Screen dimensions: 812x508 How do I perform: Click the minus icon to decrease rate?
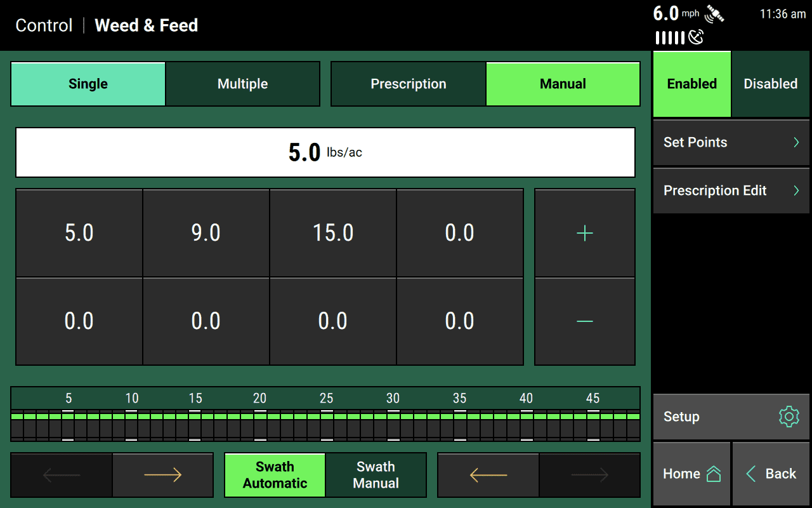coord(584,321)
